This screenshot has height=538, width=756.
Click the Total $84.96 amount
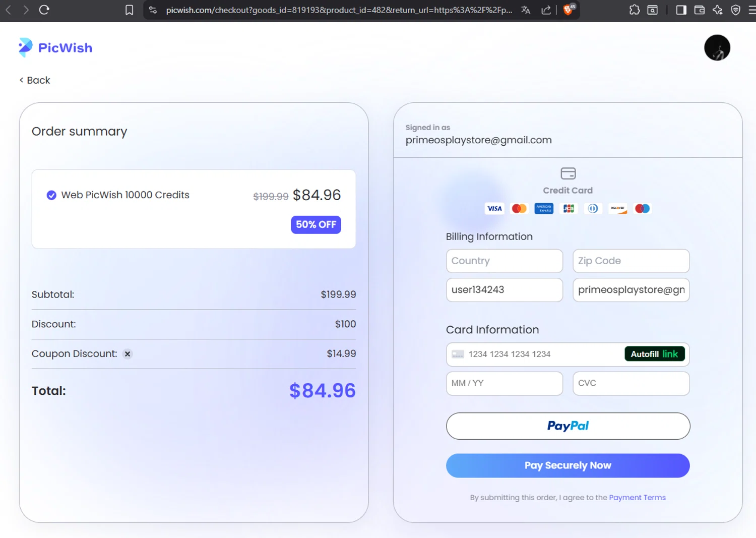click(x=323, y=391)
